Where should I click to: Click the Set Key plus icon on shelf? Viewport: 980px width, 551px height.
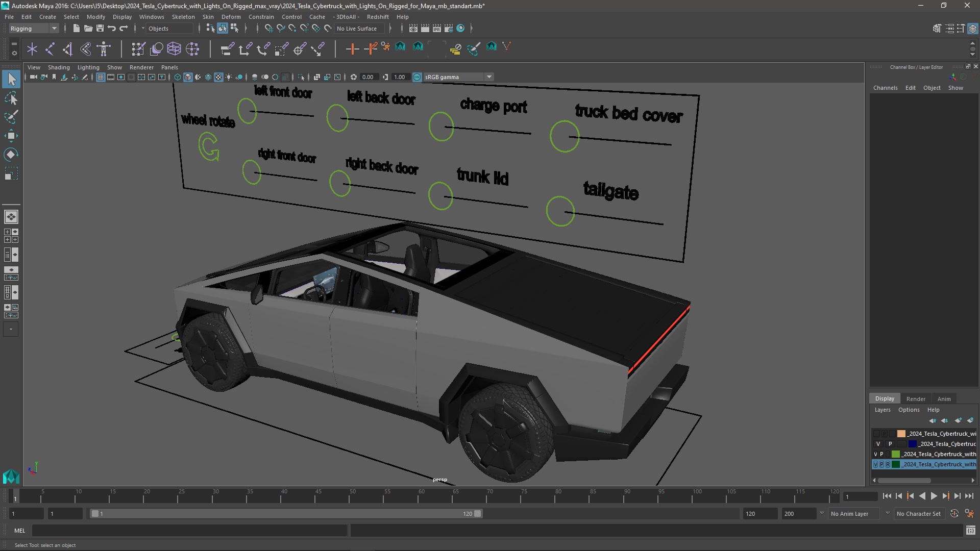(352, 49)
